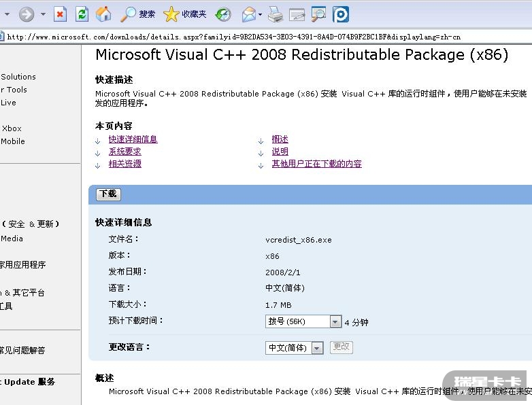The image size is (532, 405).
Task: Refresh the page with green arrows icon
Action: [82, 14]
